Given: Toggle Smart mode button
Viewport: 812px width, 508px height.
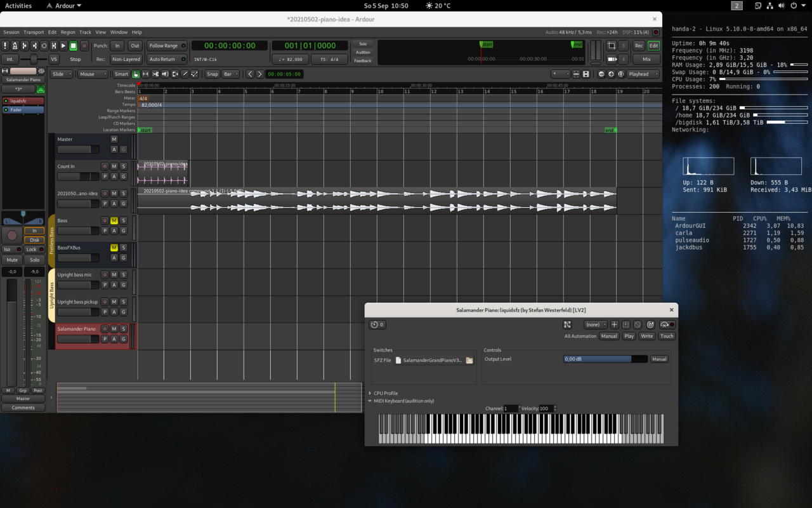Looking at the screenshot, I should tap(121, 74).
